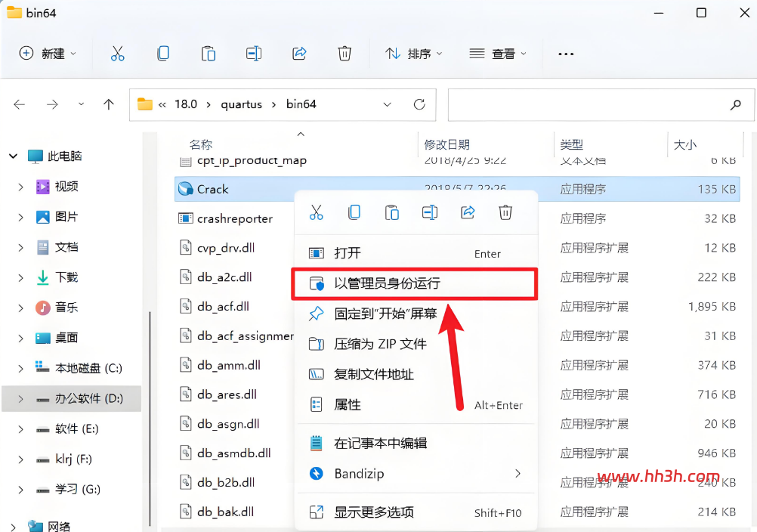Click the rename icon in the context menu
The image size is (757, 532).
(x=430, y=212)
